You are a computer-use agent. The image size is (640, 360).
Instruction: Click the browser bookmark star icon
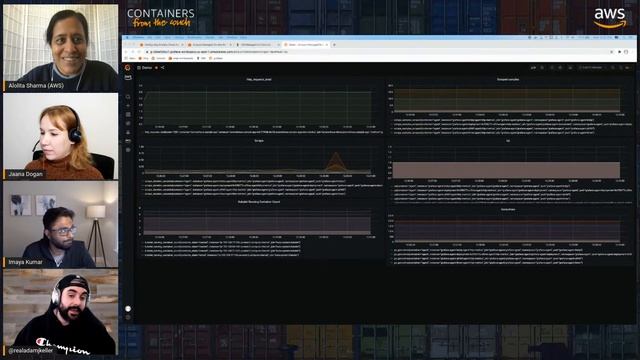(611, 52)
